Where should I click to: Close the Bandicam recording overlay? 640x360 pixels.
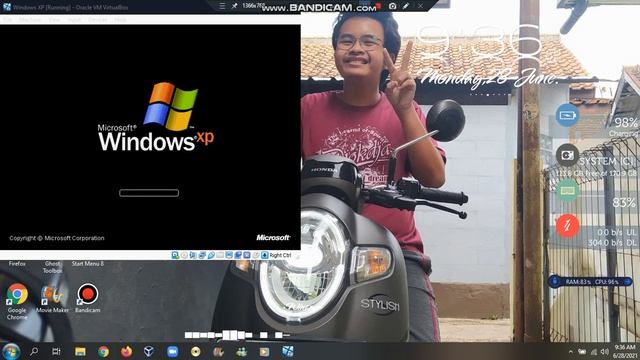pos(420,6)
